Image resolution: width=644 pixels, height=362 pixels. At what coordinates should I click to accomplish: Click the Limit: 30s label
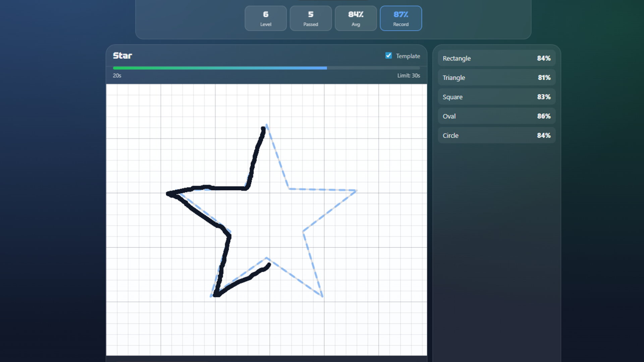click(409, 75)
